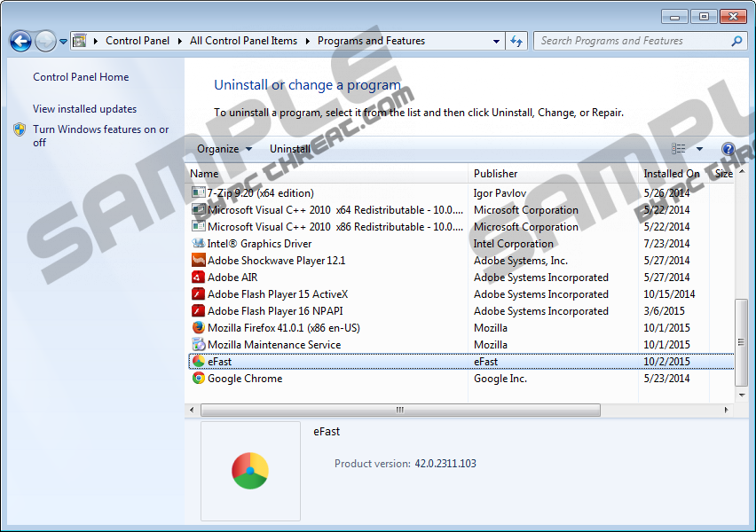This screenshot has width=756, height=532.
Task: Select the Google Chrome icon
Action: coord(199,379)
